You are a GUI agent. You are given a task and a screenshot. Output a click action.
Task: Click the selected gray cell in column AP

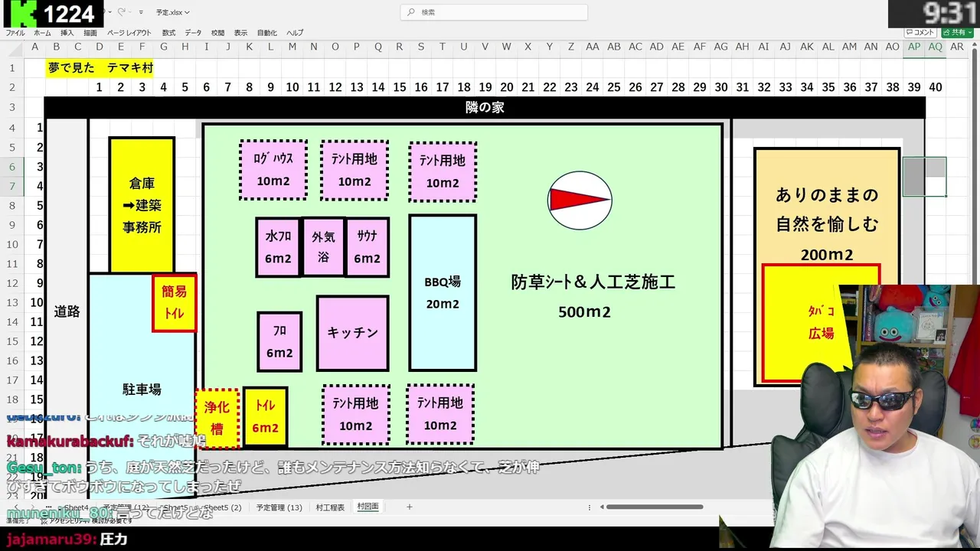pyautogui.click(x=914, y=177)
